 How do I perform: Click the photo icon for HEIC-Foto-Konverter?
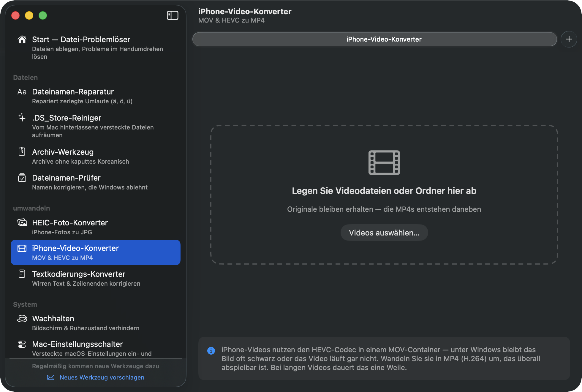point(22,222)
